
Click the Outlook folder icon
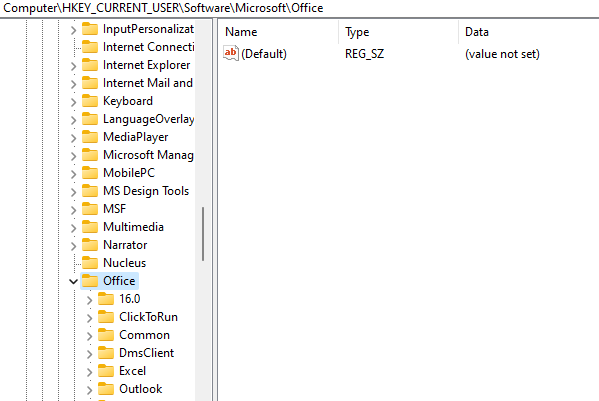coord(106,388)
